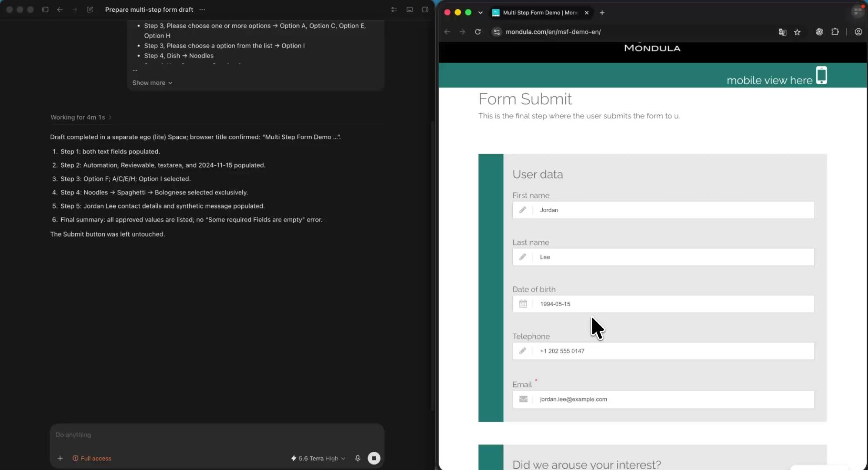868x470 pixels.
Task: Click the User data section heading
Action: (x=537, y=174)
